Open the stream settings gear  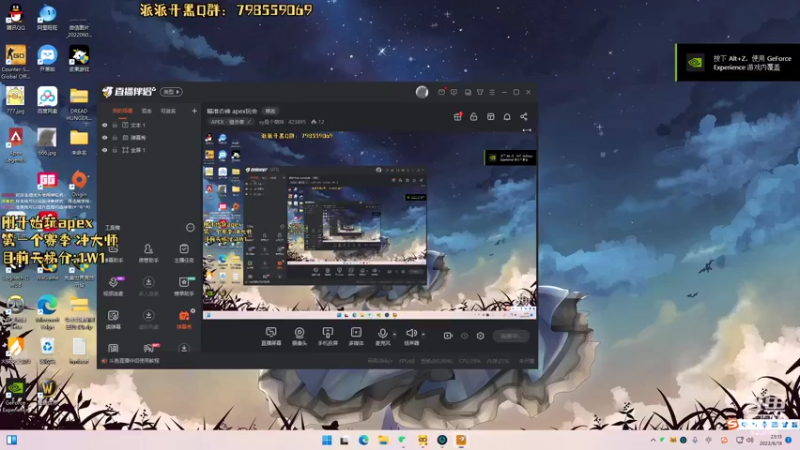click(480, 336)
